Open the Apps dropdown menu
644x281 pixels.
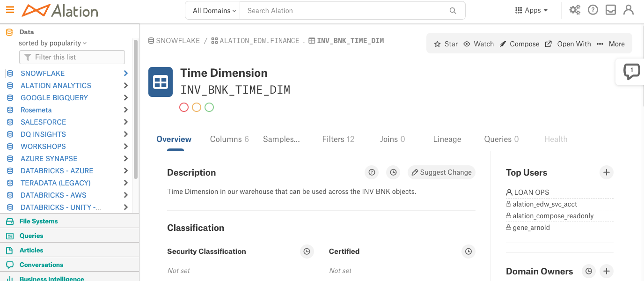click(531, 10)
